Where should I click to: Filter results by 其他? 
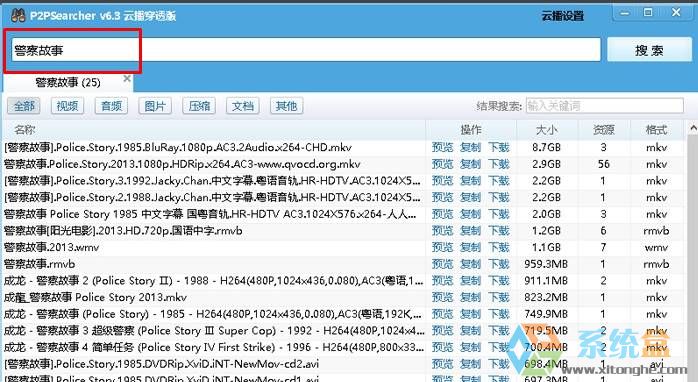286,106
